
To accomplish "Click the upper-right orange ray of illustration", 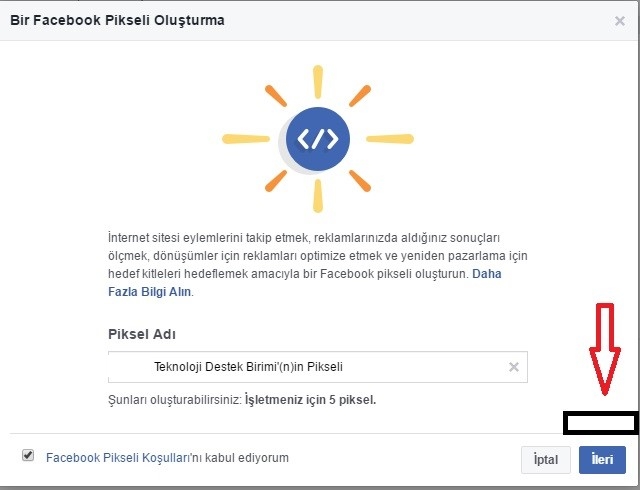I will tap(360, 96).
